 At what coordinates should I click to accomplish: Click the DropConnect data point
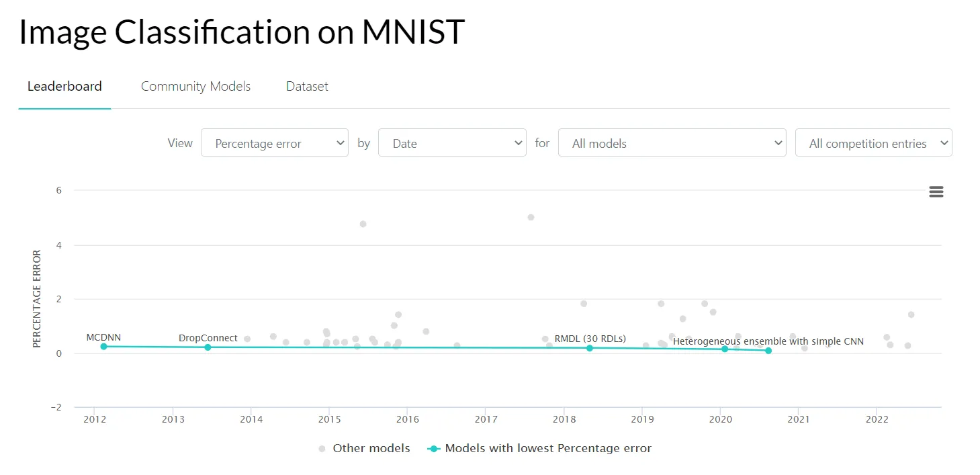(208, 347)
